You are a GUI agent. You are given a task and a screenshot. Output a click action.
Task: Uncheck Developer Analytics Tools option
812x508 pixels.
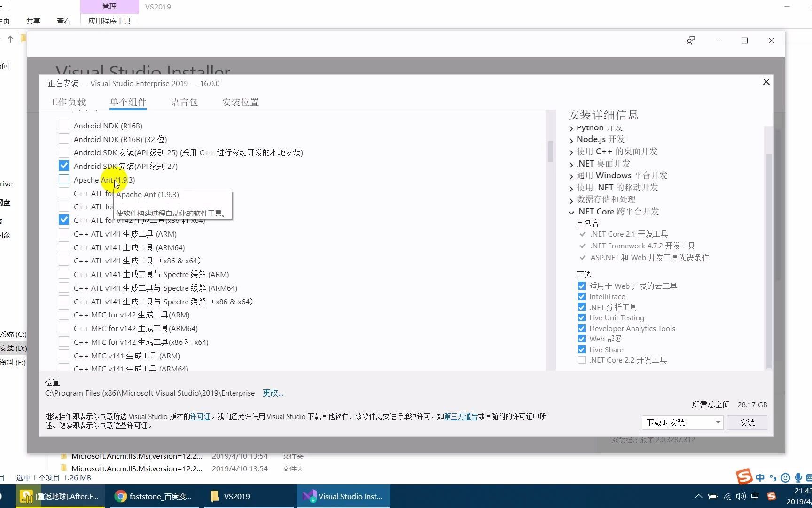click(x=581, y=328)
